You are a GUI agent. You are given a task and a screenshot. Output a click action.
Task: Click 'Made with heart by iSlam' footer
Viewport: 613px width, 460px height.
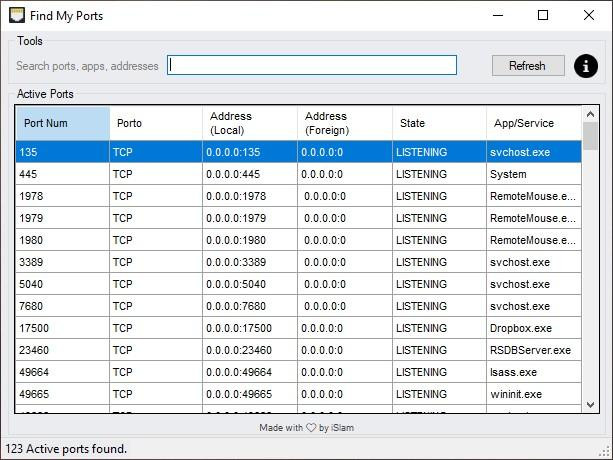click(306, 428)
